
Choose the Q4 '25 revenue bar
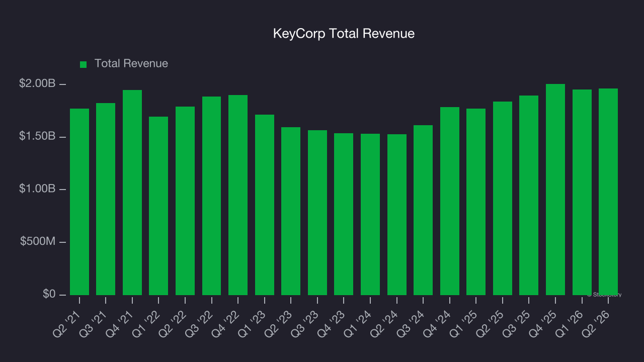click(x=555, y=190)
